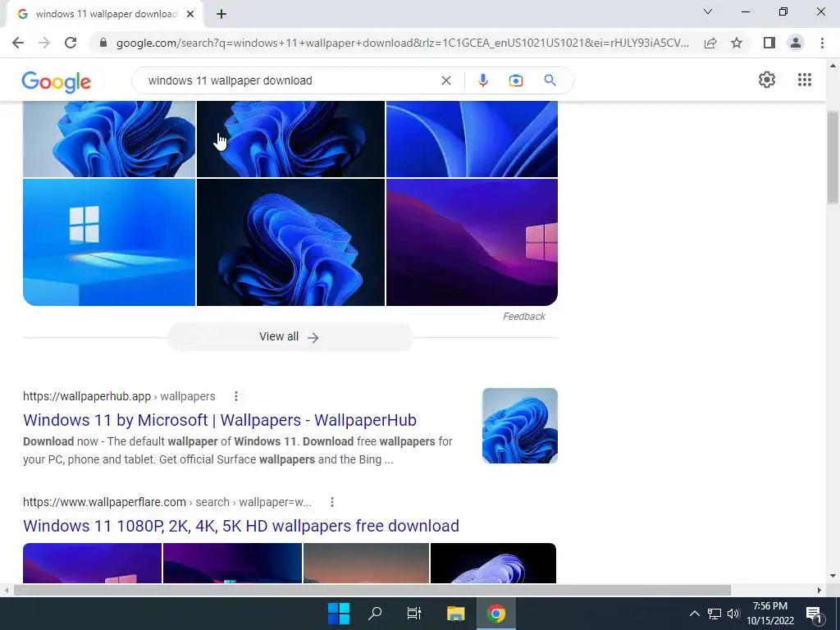This screenshot has height=630, width=840.
Task: Open the Windows 11 1080P 2K 4K result
Action: [241, 526]
